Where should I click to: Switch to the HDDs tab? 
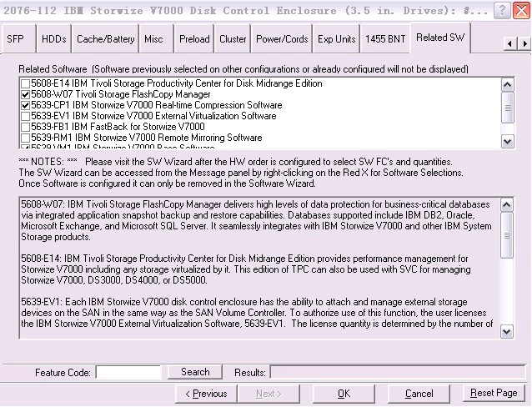pos(54,39)
